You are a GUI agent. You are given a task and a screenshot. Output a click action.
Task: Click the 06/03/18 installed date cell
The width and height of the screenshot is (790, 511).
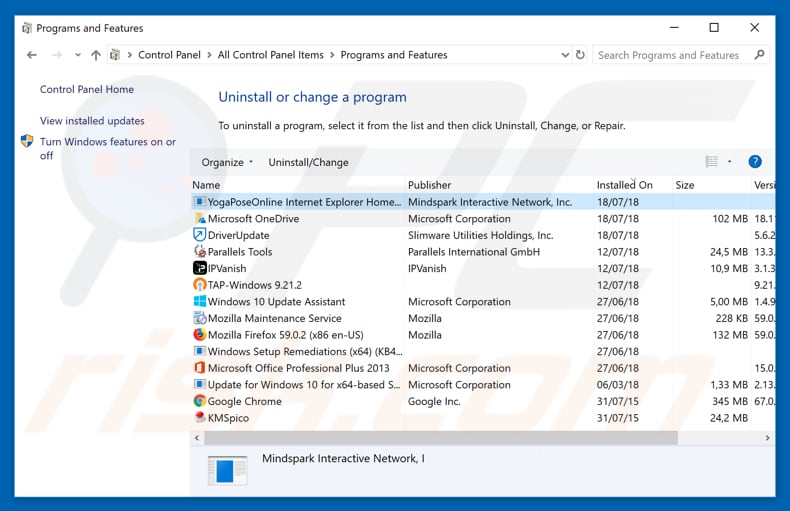point(618,385)
